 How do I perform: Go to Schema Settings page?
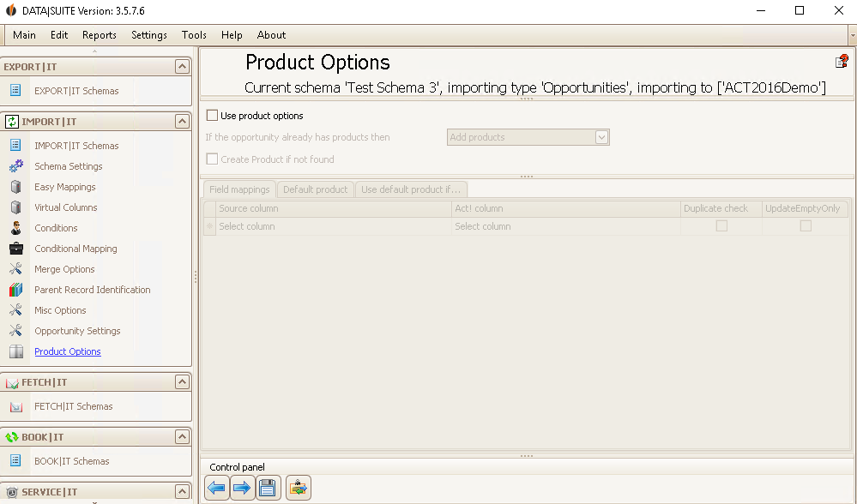click(x=69, y=166)
